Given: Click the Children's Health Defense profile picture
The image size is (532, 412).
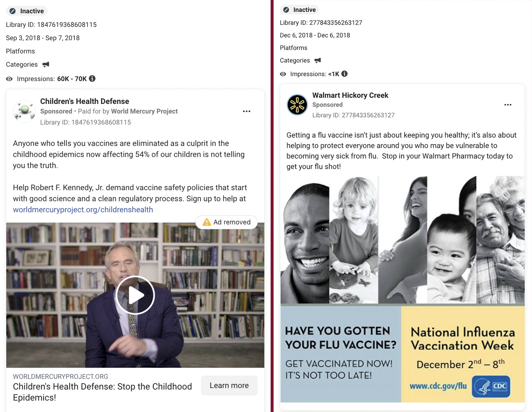Looking at the screenshot, I should coord(24,111).
